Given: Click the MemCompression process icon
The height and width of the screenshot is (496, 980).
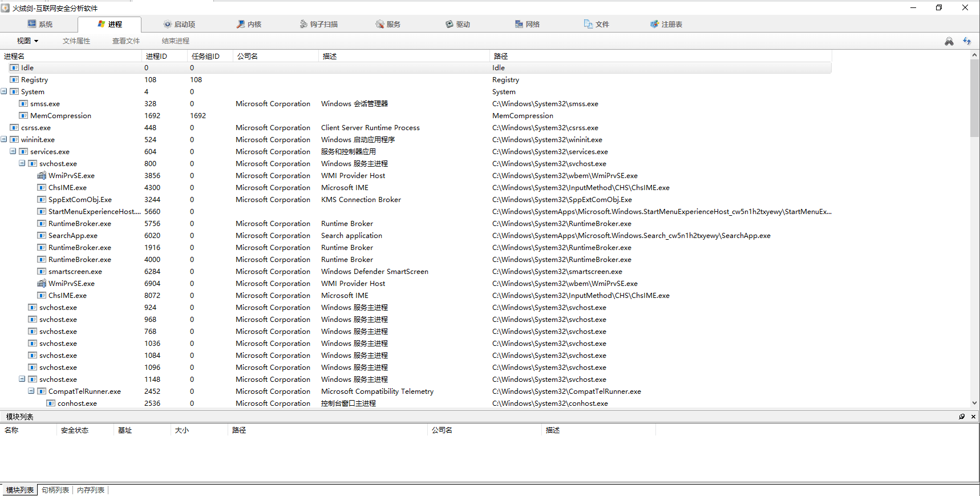Looking at the screenshot, I should (23, 115).
